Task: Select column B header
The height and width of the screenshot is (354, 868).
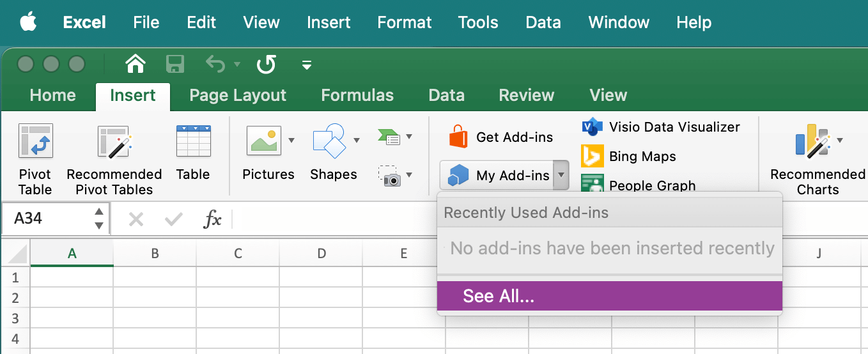Action: [x=155, y=254]
